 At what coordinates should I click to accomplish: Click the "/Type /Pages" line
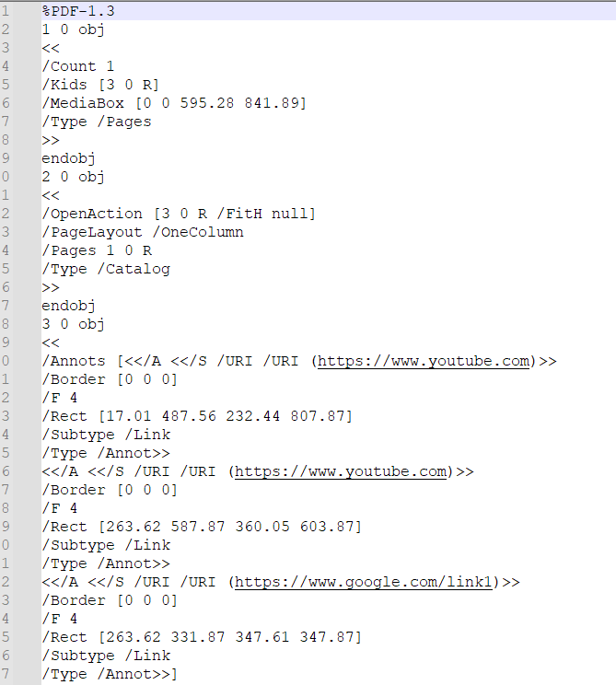point(97,122)
